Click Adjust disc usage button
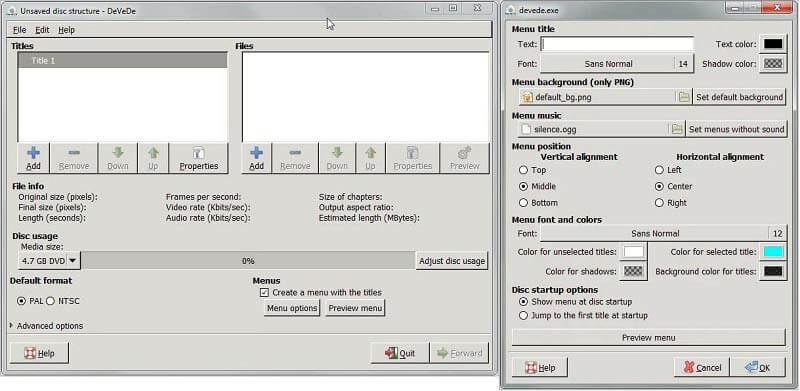The image size is (800, 391). (452, 261)
